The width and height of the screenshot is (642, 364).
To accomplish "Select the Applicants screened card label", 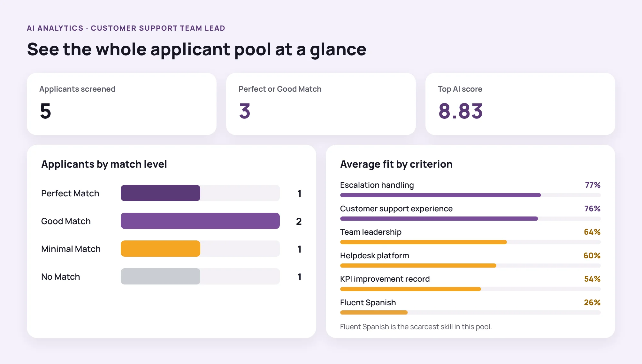I will pyautogui.click(x=77, y=89).
